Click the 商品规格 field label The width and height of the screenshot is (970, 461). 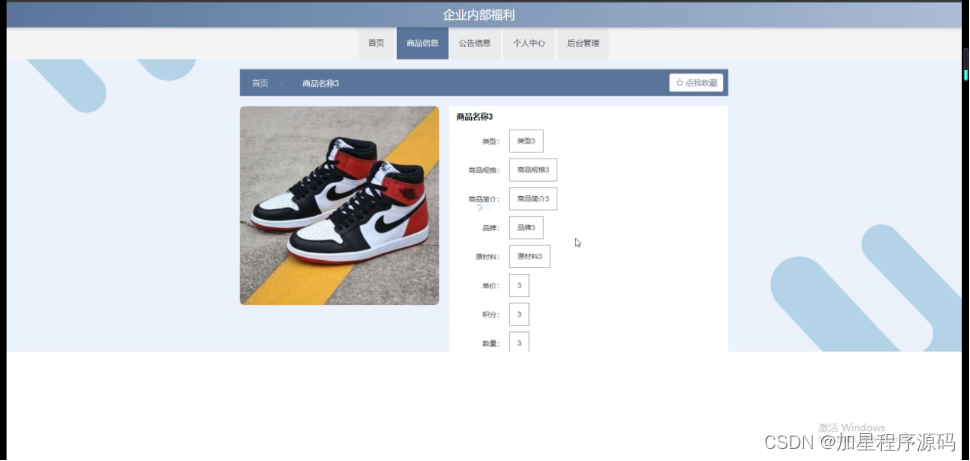click(484, 170)
